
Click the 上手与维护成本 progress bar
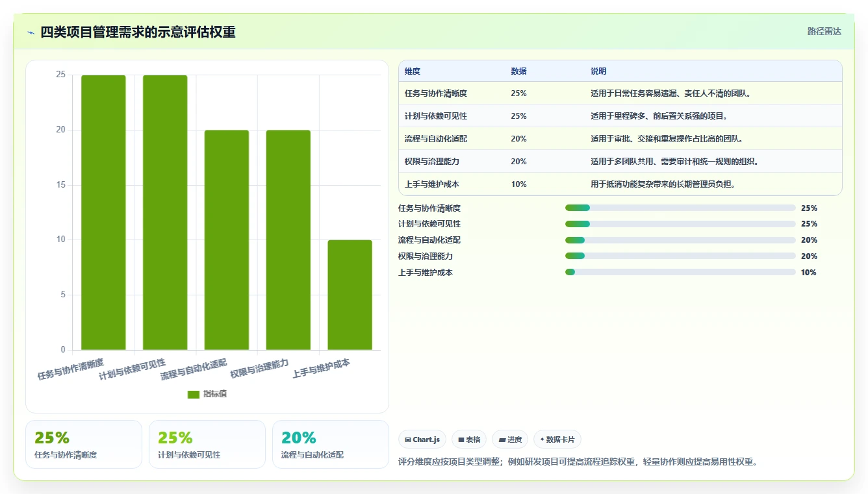click(680, 272)
